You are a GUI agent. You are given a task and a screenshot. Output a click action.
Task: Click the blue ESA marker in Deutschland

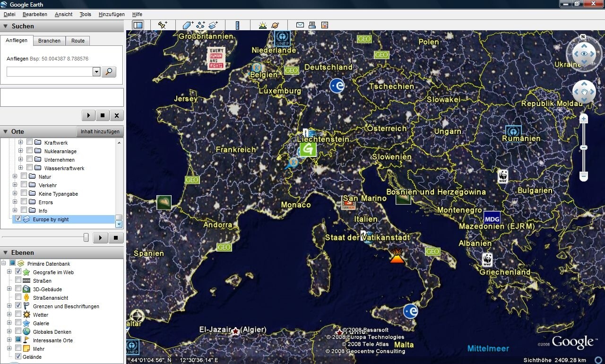coord(337,86)
